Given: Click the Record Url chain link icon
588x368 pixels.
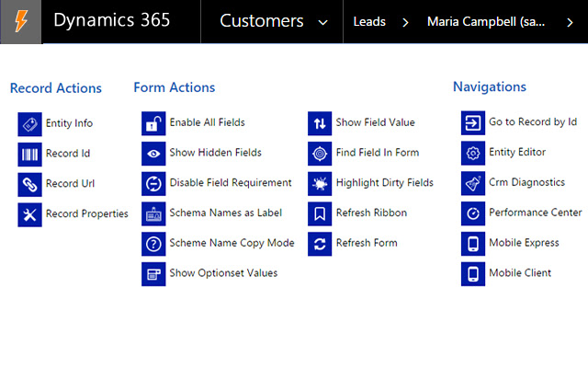Looking at the screenshot, I should coord(30,184).
